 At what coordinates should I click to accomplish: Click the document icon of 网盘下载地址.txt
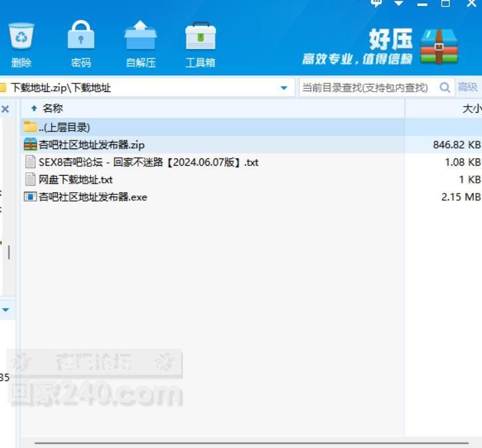pyautogui.click(x=30, y=179)
